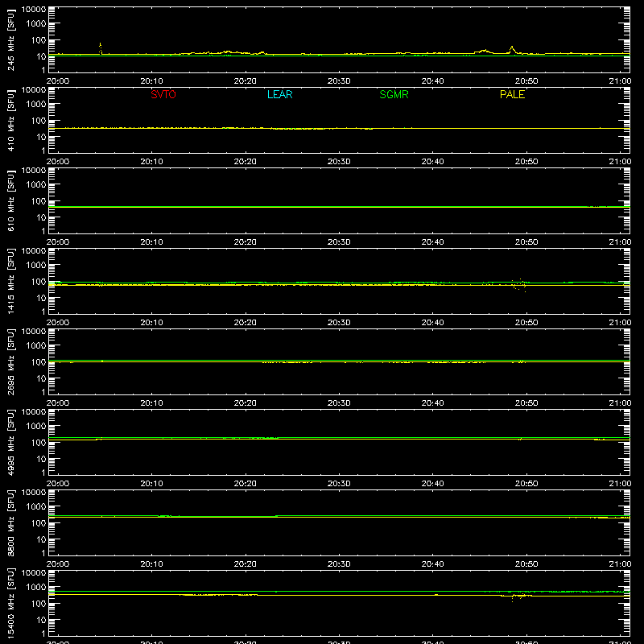Click the 410 MHz [SFU] axis title

[11, 120]
